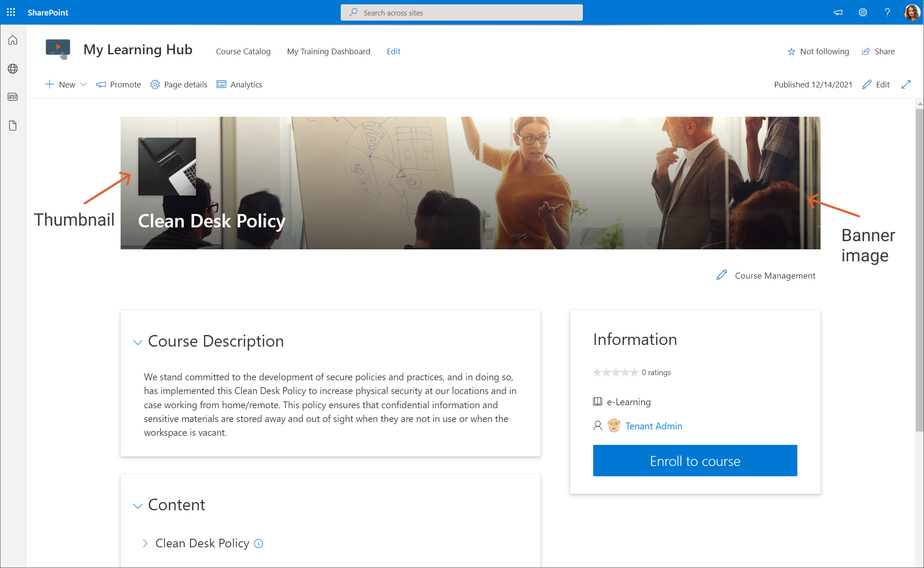Open My files page icon in sidebar
The width and height of the screenshot is (924, 568).
[x=13, y=125]
